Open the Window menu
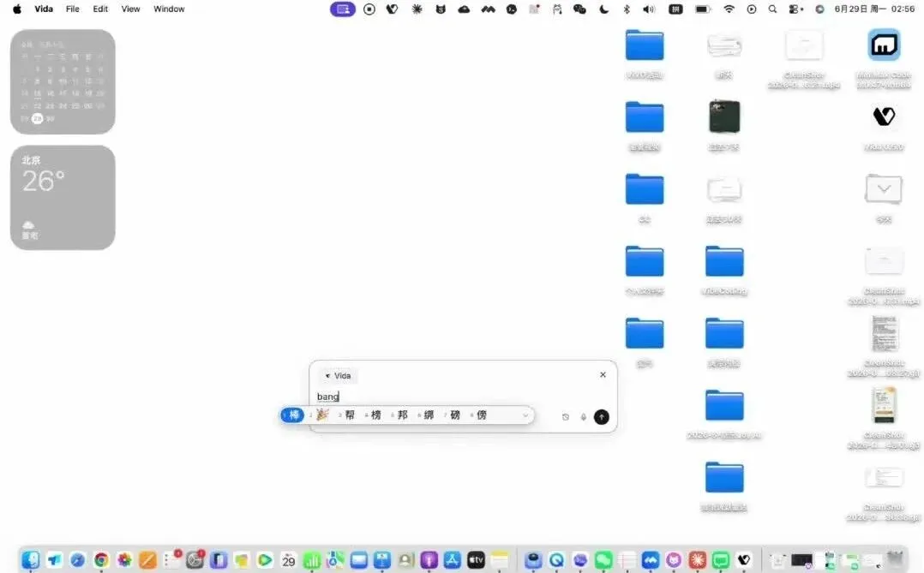This screenshot has width=924, height=573. coord(169,9)
